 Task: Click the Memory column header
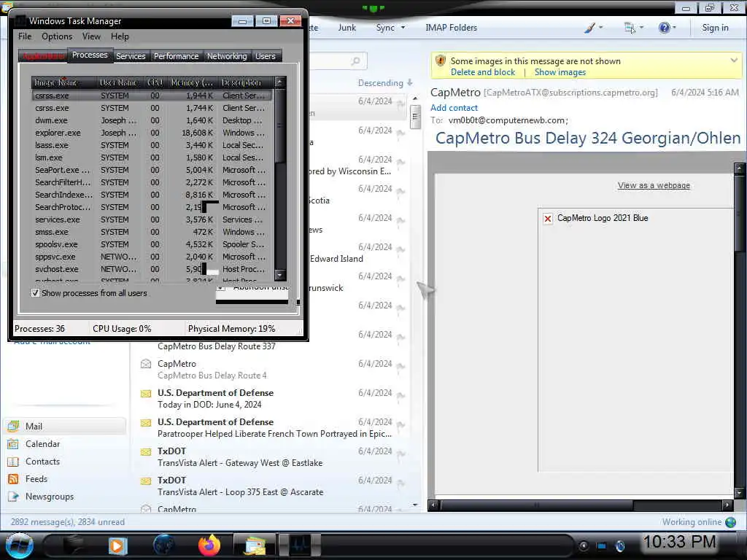coord(193,82)
